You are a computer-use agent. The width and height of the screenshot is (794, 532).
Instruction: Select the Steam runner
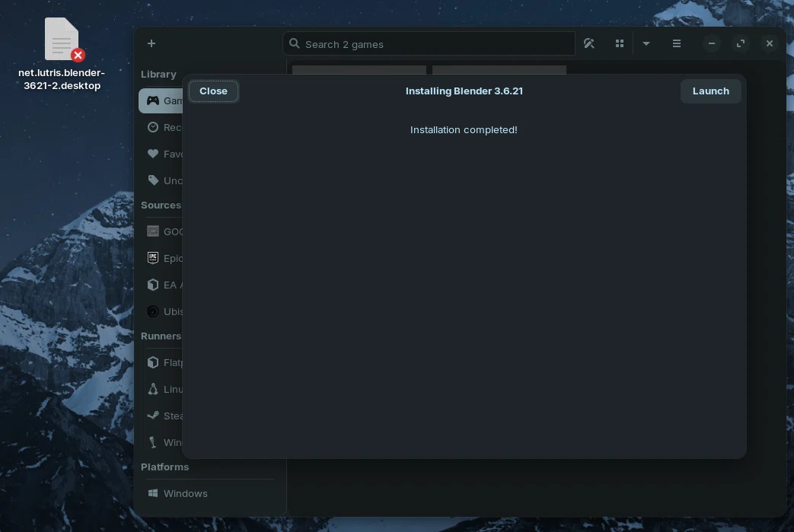tap(161, 416)
